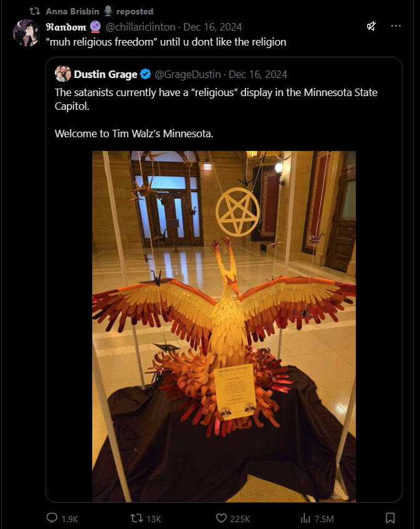Viewport: 420px width, 529px height.
Task: Click the muted speaker icon
Action: point(371,26)
